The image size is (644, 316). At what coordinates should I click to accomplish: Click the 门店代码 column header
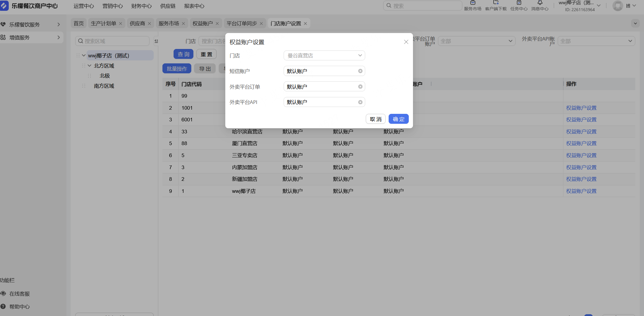coord(192,84)
